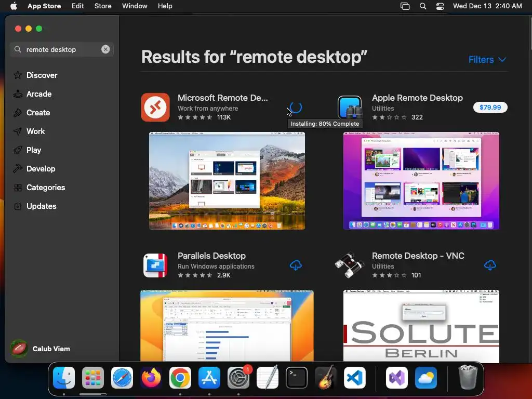The width and height of the screenshot is (532, 399).
Task: Open Parallels Desktop app icon
Action: pos(155,265)
